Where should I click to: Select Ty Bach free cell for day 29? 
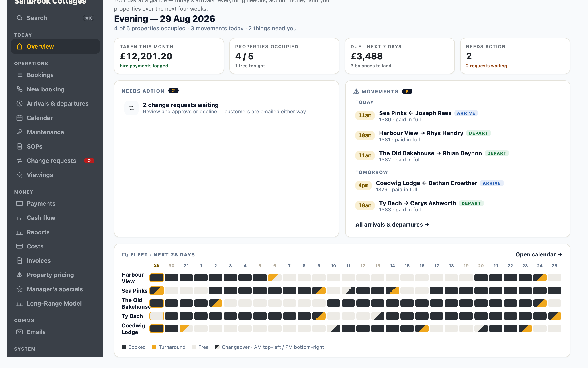tap(157, 316)
